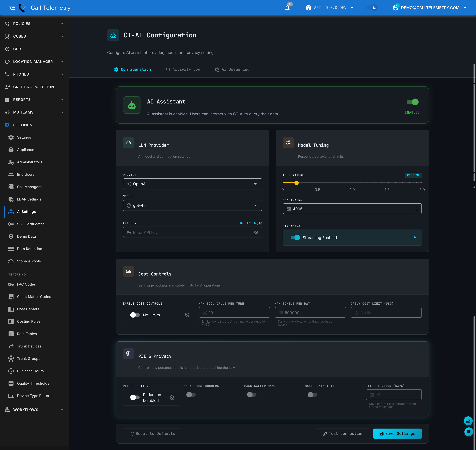476x450 pixels.
Task: Toggle PII Redaction Disabled switch
Action: [135, 397]
